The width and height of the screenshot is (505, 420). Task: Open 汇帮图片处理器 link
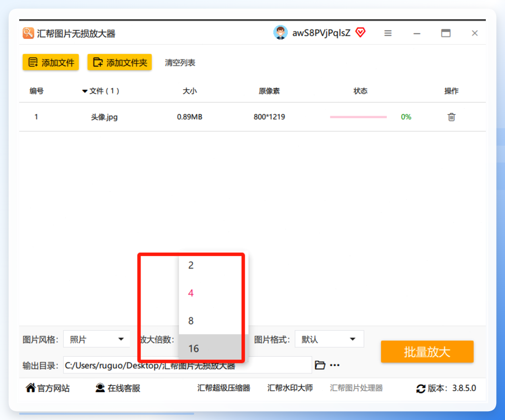point(356,388)
